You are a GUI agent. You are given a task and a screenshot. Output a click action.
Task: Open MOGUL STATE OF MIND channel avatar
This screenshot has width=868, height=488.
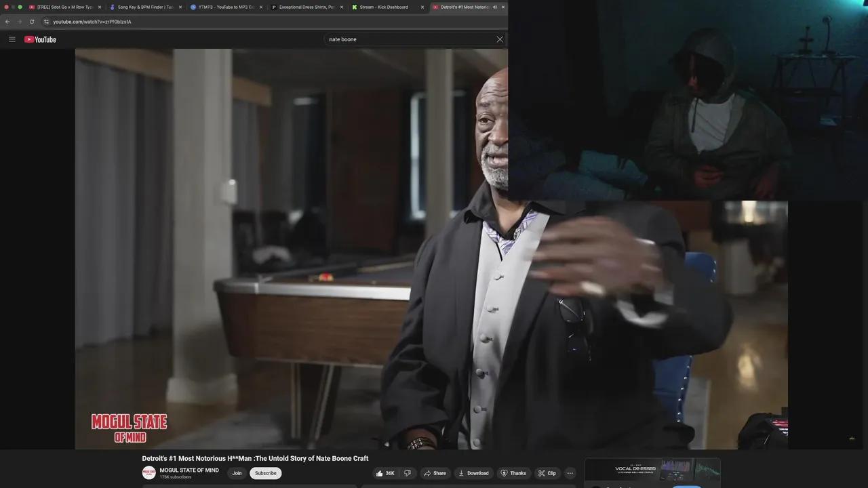coord(149,473)
